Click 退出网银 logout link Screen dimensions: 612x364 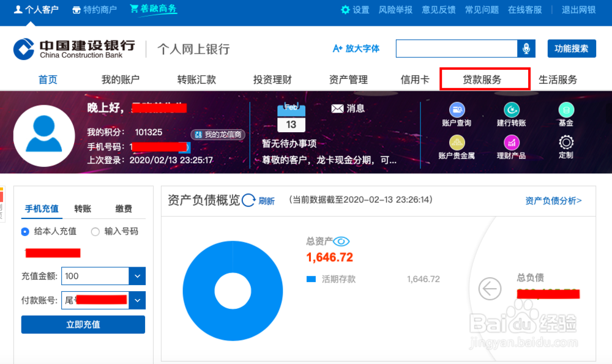(x=579, y=10)
